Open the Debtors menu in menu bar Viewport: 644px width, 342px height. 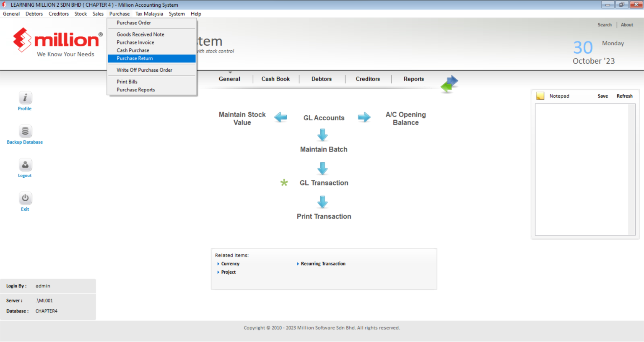tap(34, 14)
